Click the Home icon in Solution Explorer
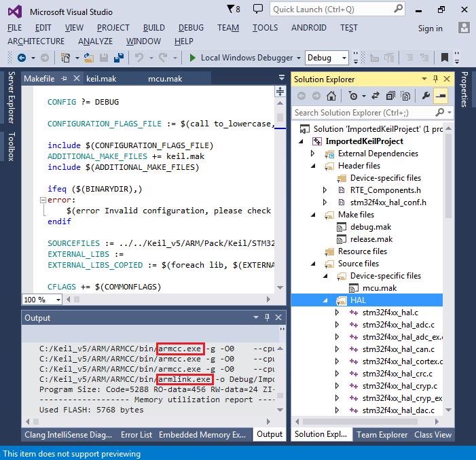 [x=332, y=96]
